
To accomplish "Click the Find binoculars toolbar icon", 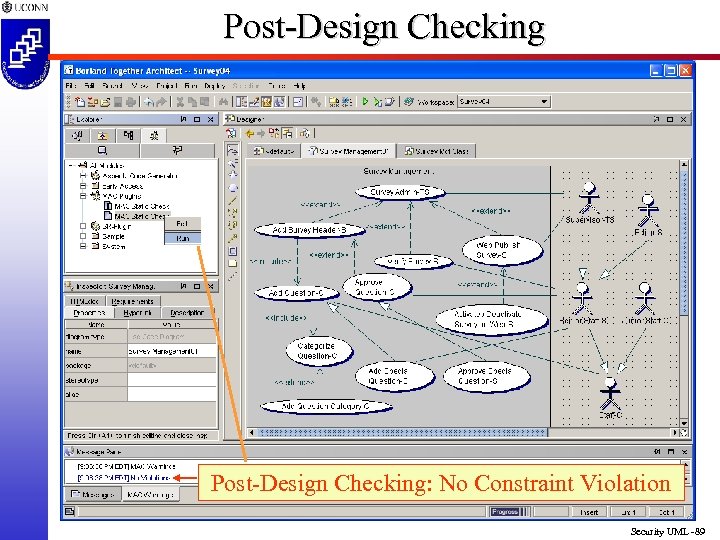I will 224,102.
